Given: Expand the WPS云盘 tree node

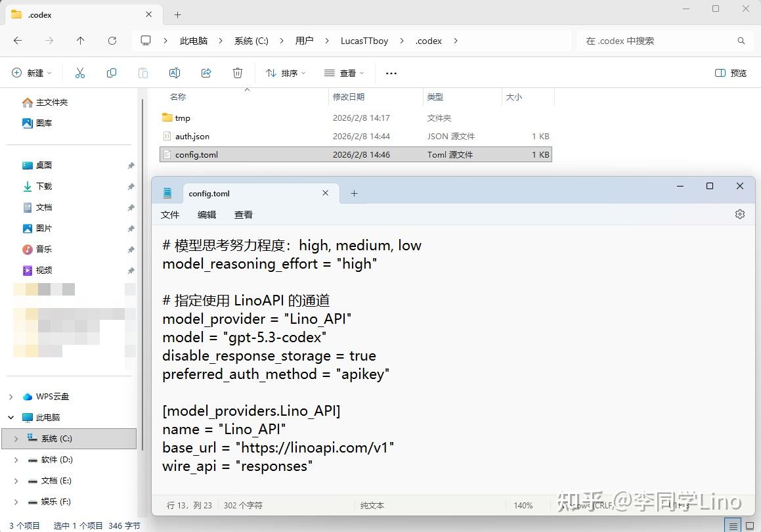Looking at the screenshot, I should 11,397.
